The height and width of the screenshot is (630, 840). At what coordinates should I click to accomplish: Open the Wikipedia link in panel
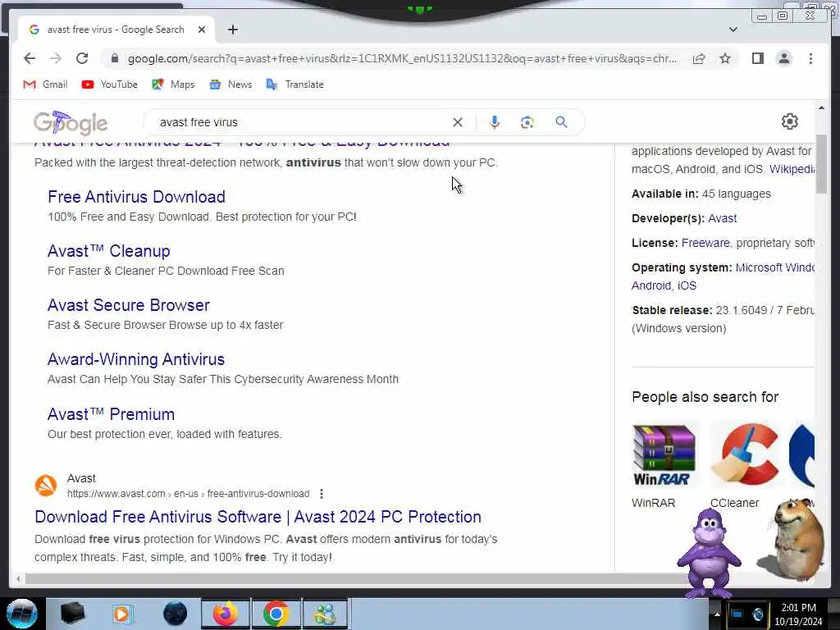pyautogui.click(x=792, y=169)
